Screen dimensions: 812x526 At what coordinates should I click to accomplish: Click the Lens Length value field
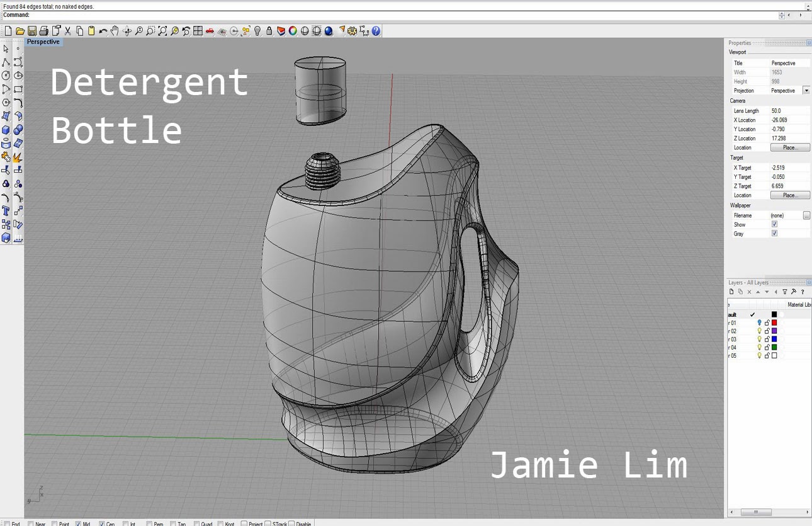[x=790, y=111]
